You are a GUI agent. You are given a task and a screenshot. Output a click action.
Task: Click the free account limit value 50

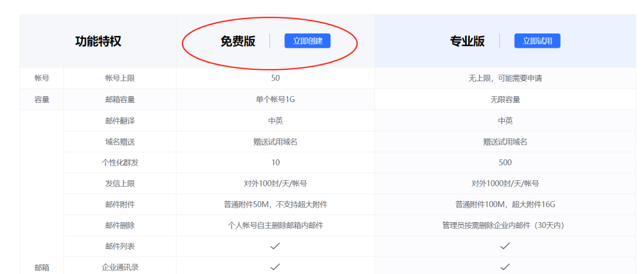coord(275,78)
